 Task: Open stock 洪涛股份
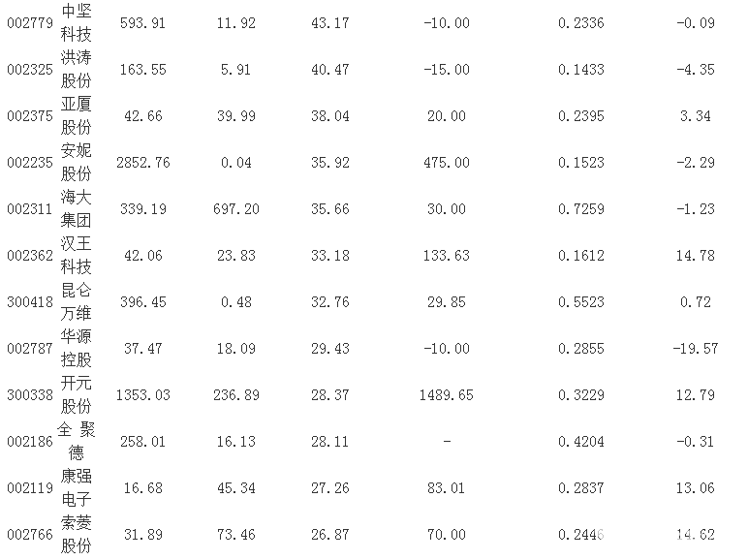click(77, 70)
